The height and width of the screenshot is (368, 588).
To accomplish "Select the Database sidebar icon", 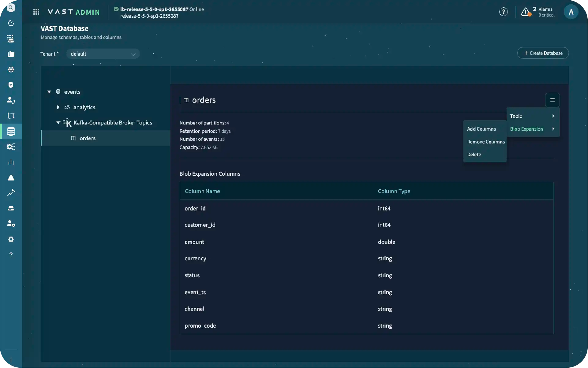I will (x=11, y=131).
